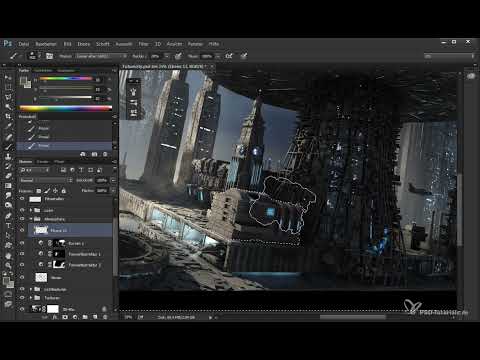Image resolution: width=480 pixels, height=360 pixels.
Task: Open the Ebene menu
Action: click(x=83, y=44)
